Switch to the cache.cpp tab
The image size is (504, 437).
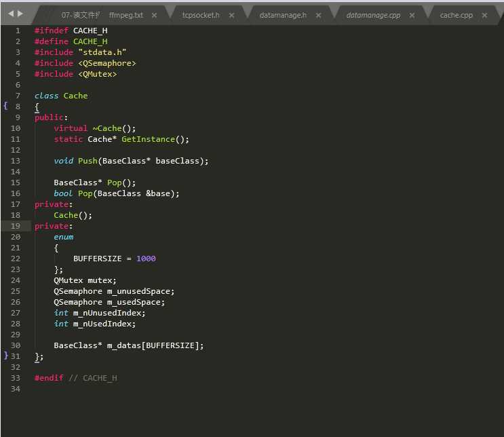pyautogui.click(x=456, y=15)
